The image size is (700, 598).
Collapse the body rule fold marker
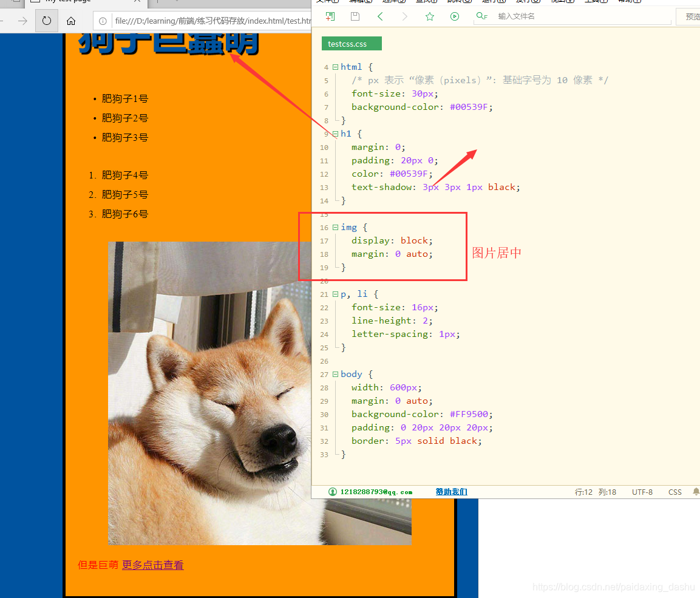tap(335, 375)
